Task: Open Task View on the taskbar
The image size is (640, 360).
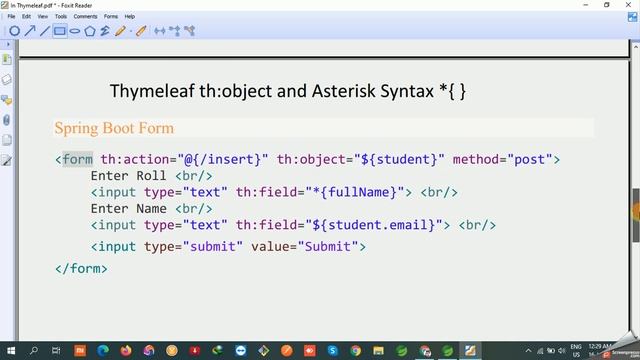Action: [x=56, y=351]
